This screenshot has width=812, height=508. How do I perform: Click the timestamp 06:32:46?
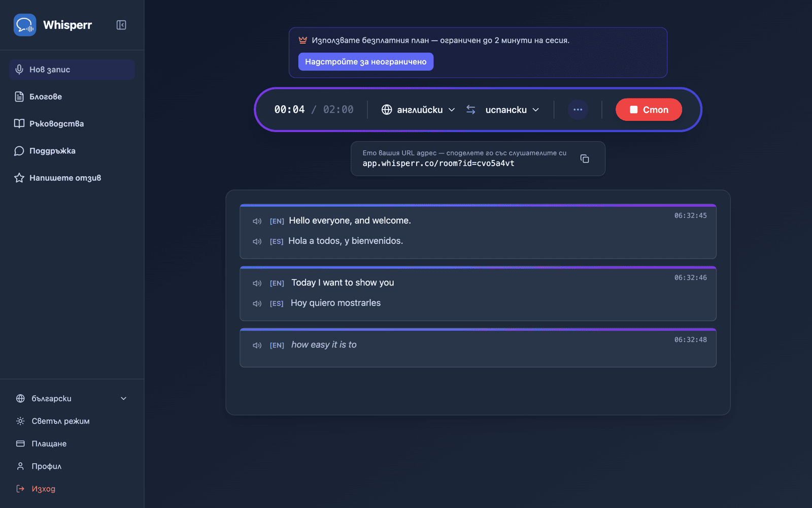click(691, 277)
